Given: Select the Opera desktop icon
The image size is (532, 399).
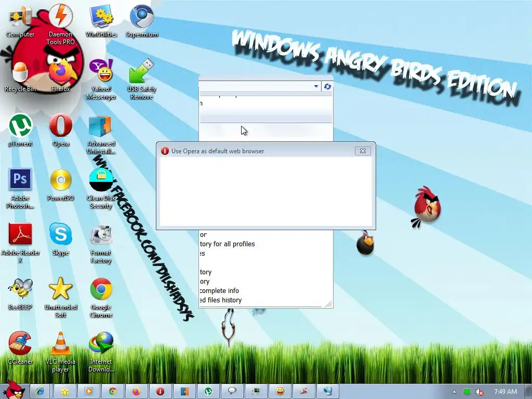Looking at the screenshot, I should (60, 130).
